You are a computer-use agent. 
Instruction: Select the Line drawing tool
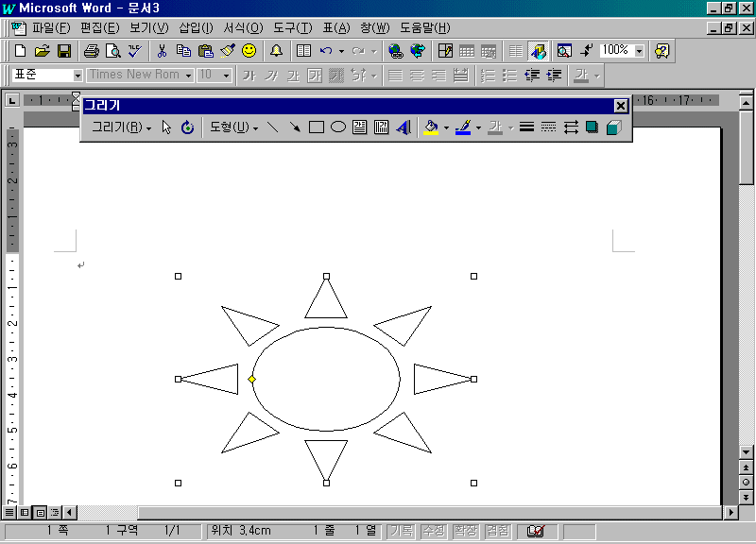273,127
